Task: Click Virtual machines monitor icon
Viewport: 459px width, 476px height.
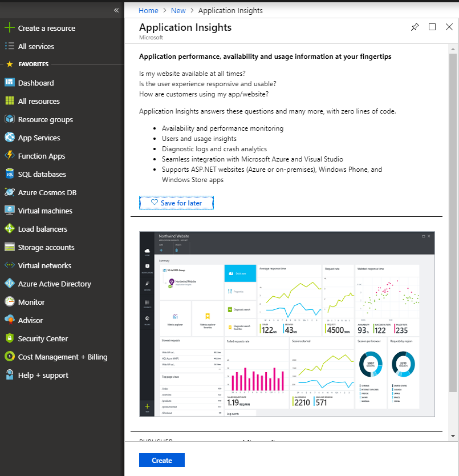Action: (x=9, y=210)
